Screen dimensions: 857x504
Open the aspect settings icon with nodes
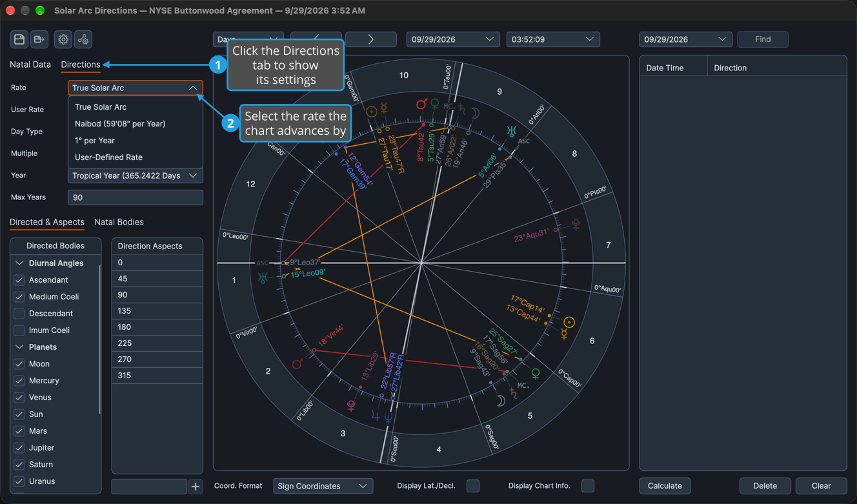click(83, 39)
